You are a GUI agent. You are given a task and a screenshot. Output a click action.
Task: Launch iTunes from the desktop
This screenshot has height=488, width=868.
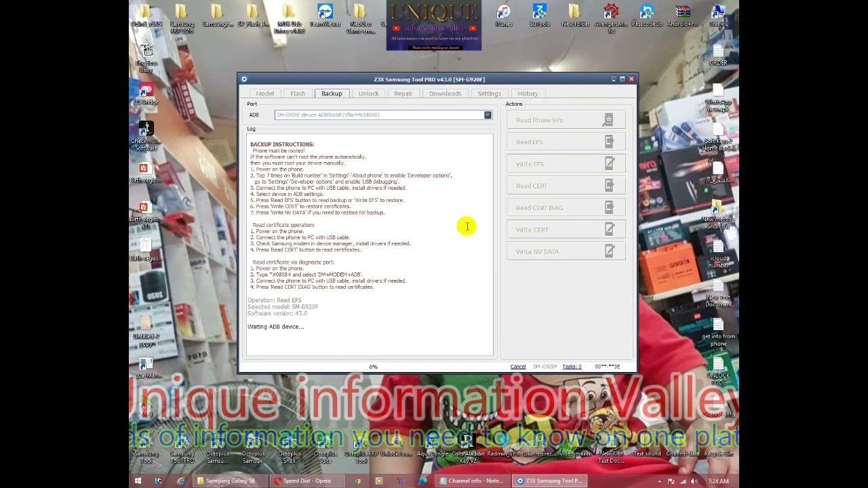[x=503, y=16]
